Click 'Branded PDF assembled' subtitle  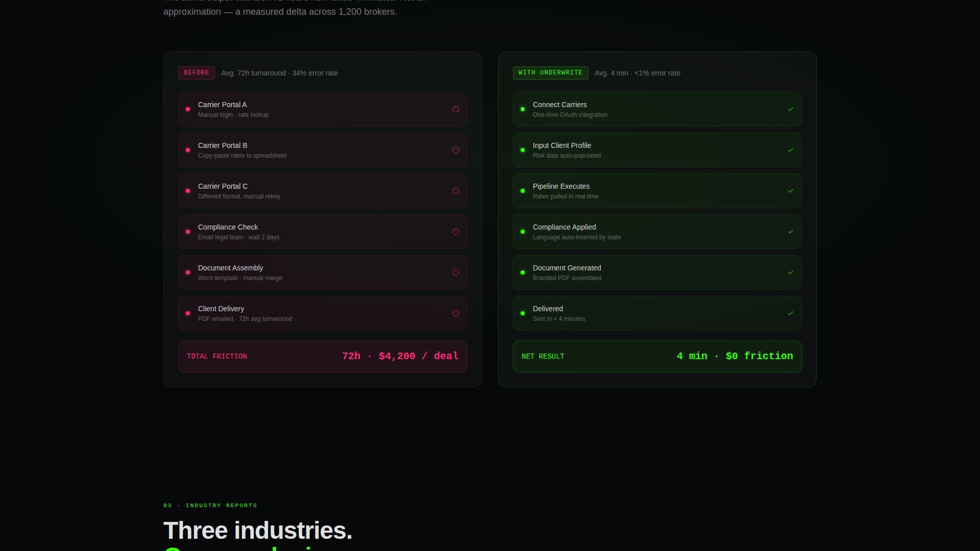point(567,278)
